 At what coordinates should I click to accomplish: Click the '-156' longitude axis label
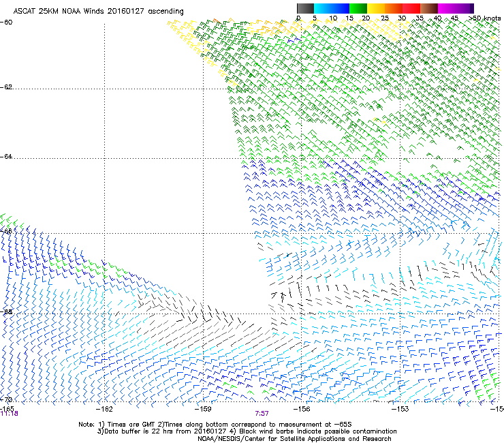tap(302, 409)
